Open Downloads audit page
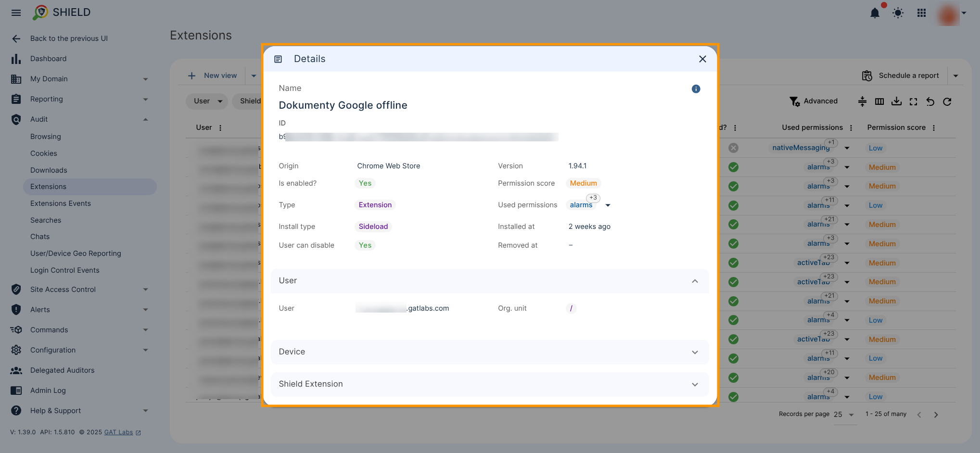The image size is (980, 453). point(49,170)
